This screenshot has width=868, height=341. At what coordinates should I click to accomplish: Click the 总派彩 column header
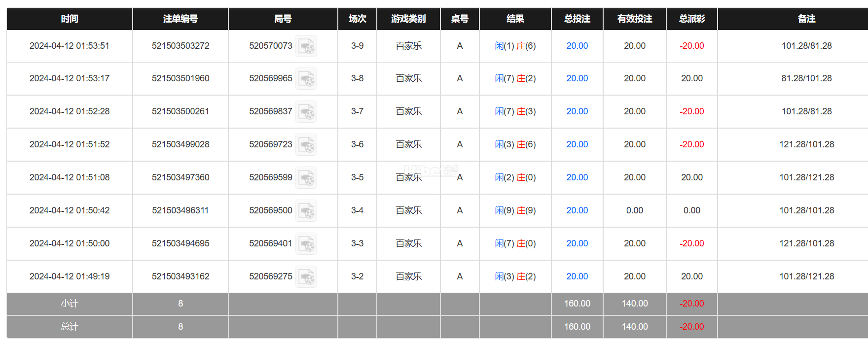coord(692,19)
